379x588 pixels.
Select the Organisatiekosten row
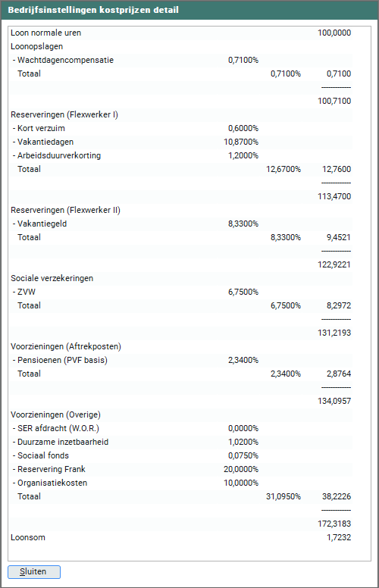pyautogui.click(x=181, y=483)
